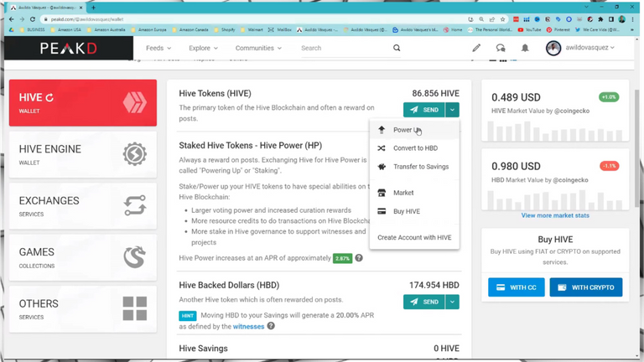Open EXCHANGES Services section
This screenshot has height=362, width=644.
click(83, 206)
